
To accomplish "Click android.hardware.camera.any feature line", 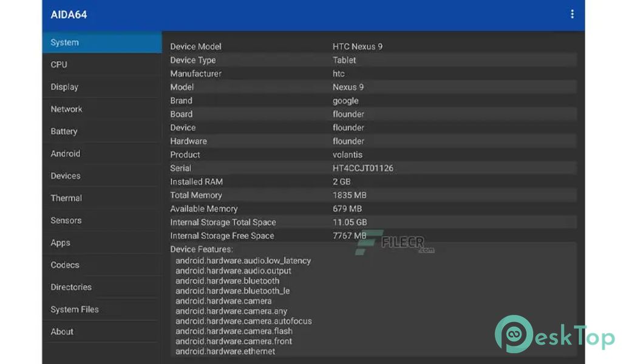I will [231, 311].
